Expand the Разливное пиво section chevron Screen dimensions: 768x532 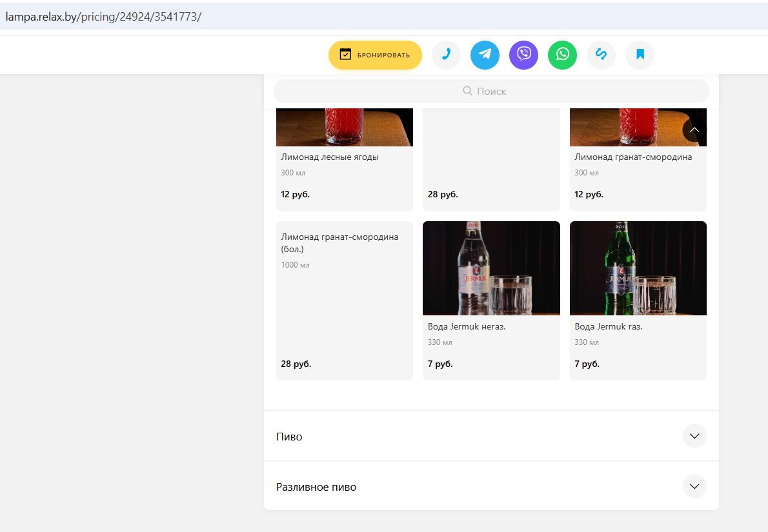(694, 486)
